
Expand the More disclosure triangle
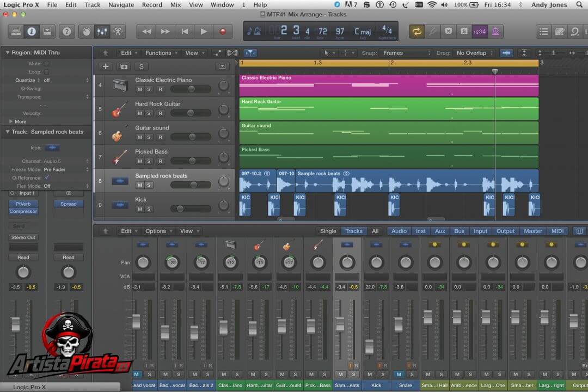pyautogui.click(x=11, y=121)
